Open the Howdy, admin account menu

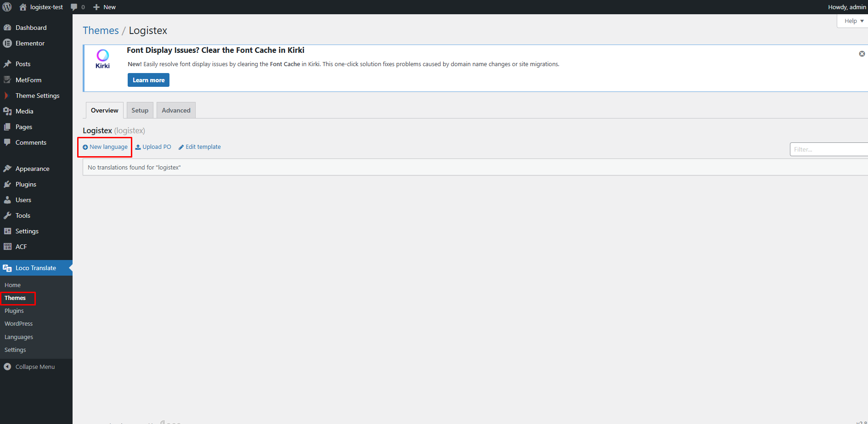pyautogui.click(x=846, y=7)
